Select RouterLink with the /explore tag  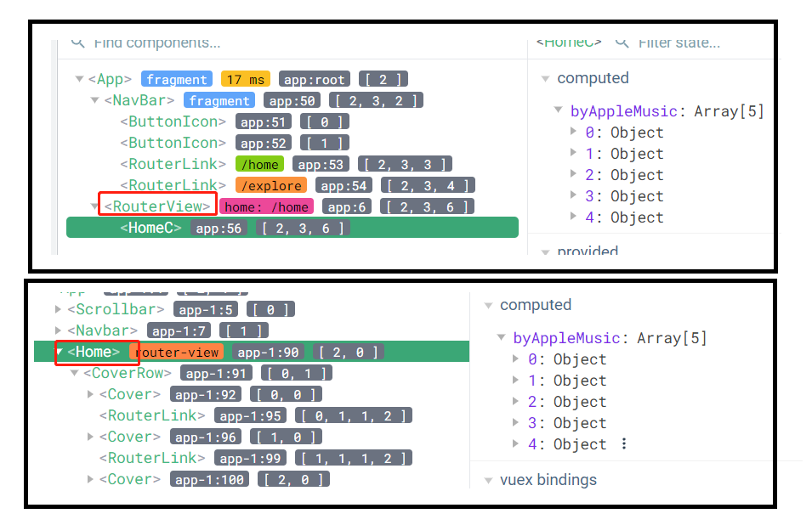pyautogui.click(x=173, y=185)
